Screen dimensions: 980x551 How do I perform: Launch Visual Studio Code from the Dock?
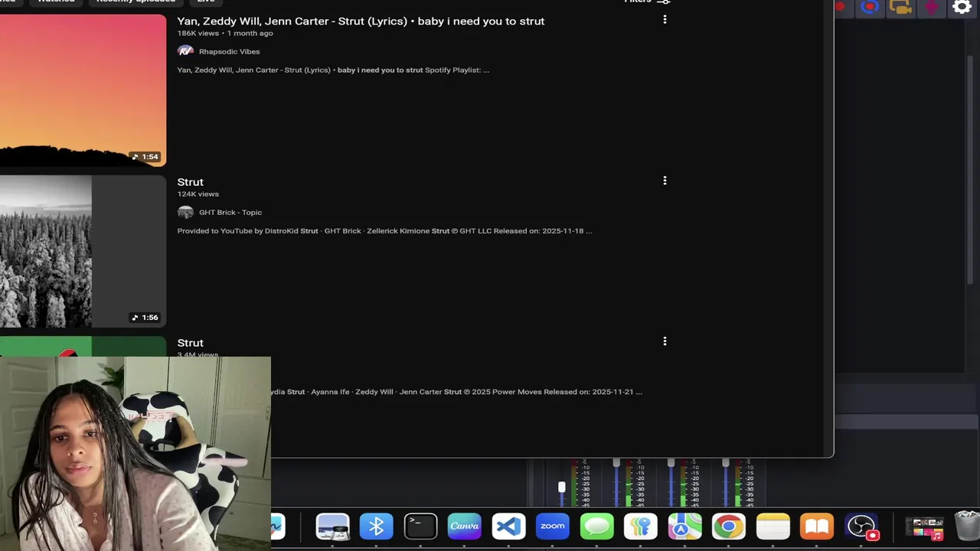[508, 527]
